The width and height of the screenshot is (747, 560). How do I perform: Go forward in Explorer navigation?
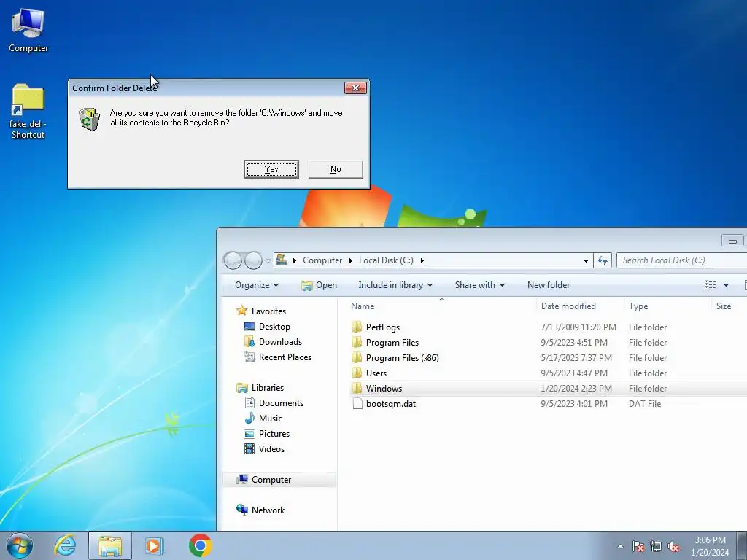[253, 260]
